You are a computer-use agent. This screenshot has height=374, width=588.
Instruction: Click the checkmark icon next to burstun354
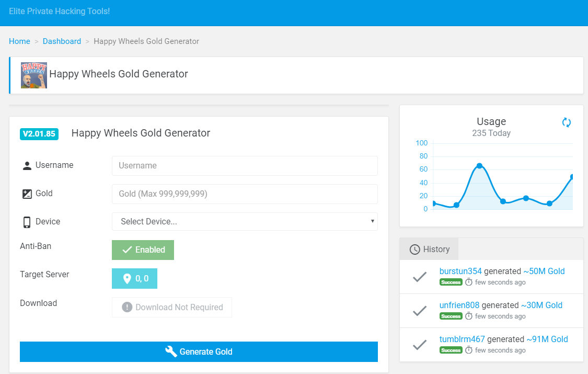point(420,277)
